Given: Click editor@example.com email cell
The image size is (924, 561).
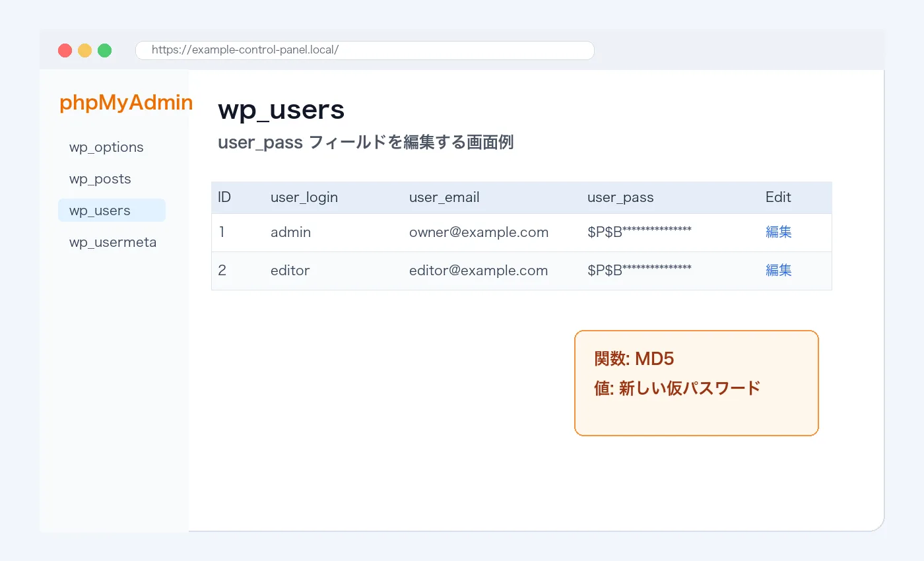Looking at the screenshot, I should click(x=478, y=271).
